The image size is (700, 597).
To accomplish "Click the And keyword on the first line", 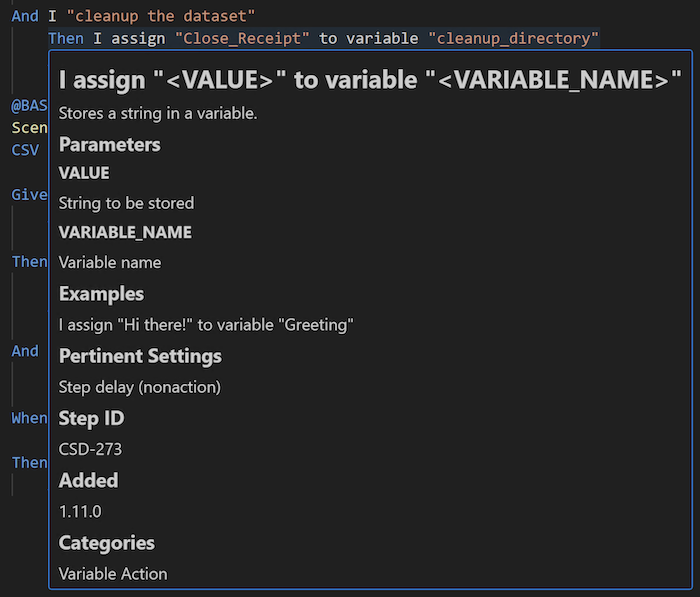I will [x=25, y=16].
